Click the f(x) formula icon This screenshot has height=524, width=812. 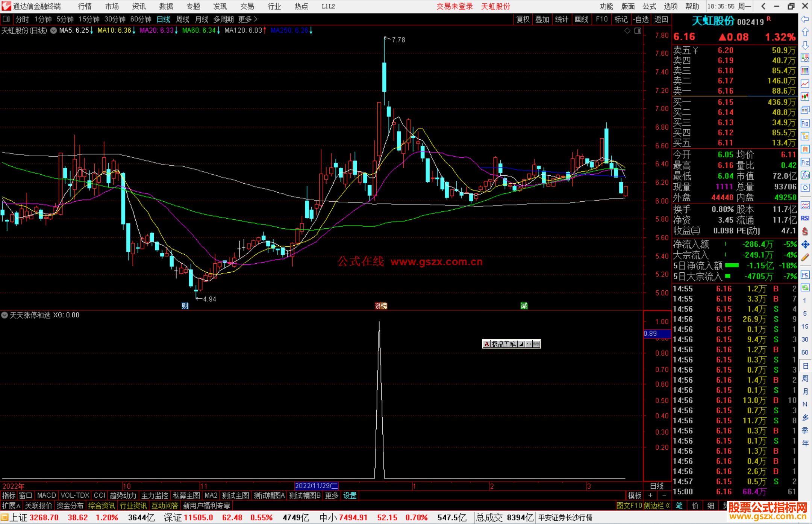[x=805, y=175]
